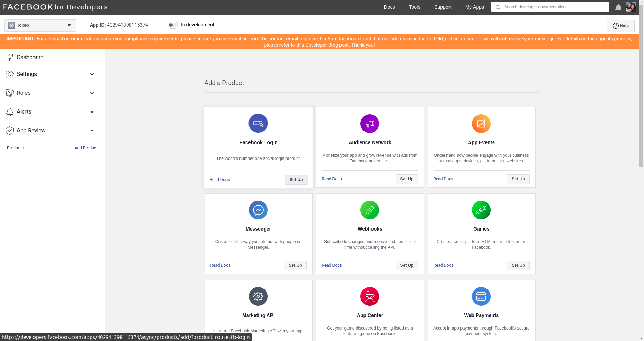This screenshot has width=644, height=341.
Task: Click the Webhooks link icon
Action: tap(369, 210)
